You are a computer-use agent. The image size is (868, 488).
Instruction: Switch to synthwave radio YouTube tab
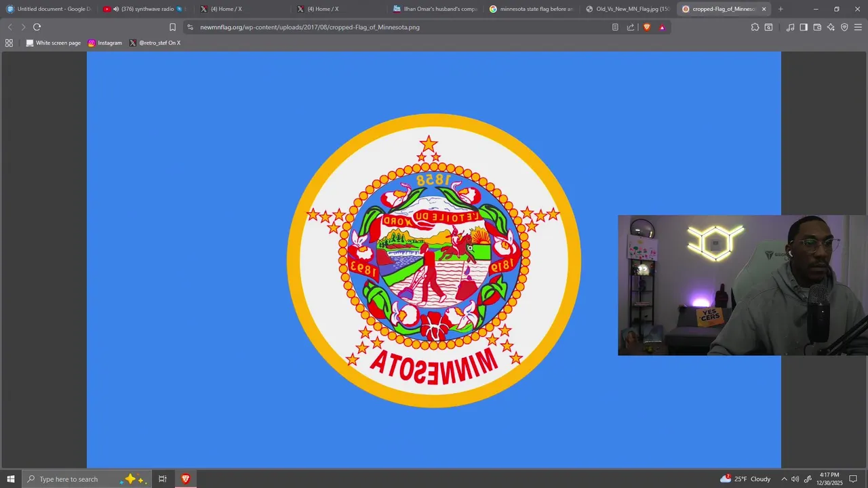(144, 9)
